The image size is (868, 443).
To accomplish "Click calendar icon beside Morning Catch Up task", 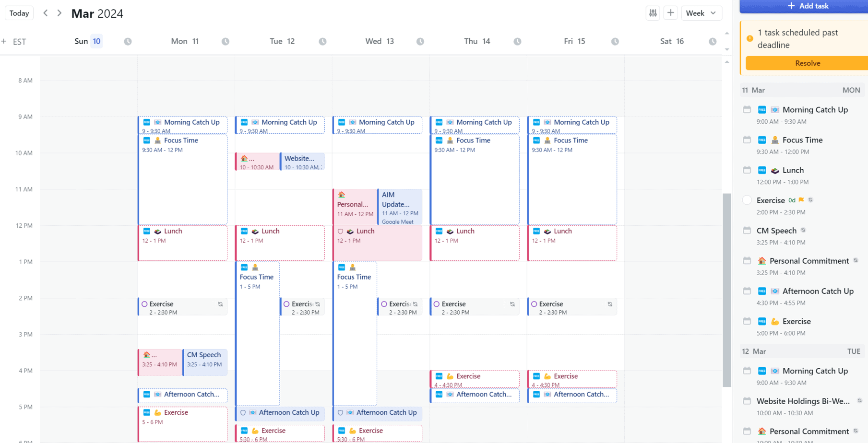I will click(747, 110).
